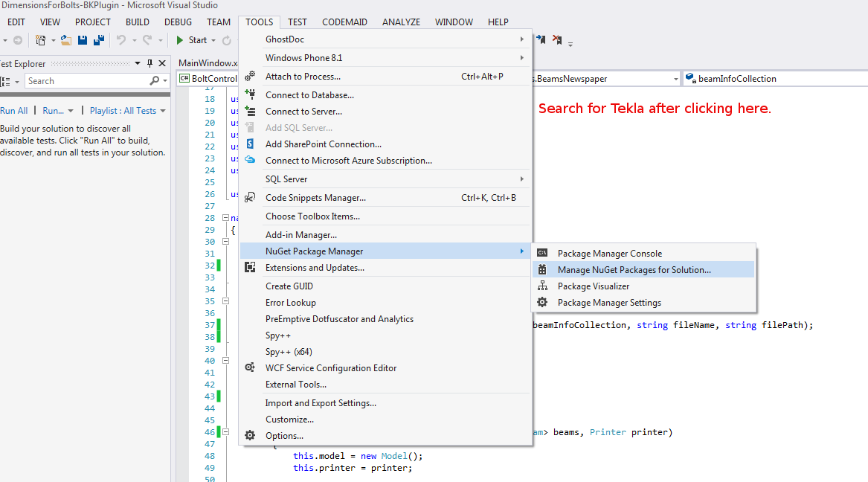Click the Navigate Forward toolbar arrow

(18, 40)
